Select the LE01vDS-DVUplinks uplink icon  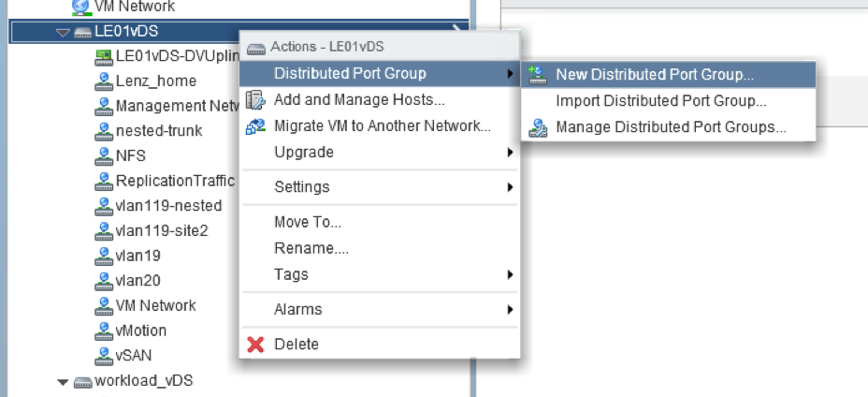click(x=104, y=56)
